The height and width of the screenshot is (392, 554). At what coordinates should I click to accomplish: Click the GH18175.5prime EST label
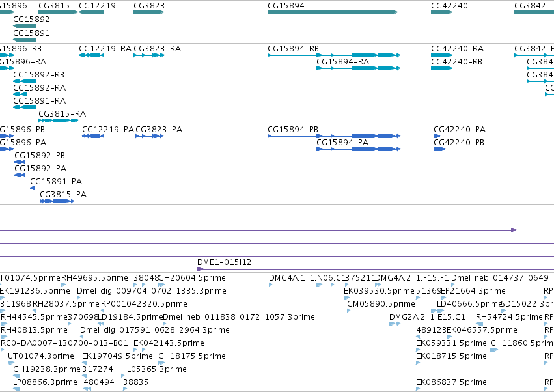(x=192, y=356)
